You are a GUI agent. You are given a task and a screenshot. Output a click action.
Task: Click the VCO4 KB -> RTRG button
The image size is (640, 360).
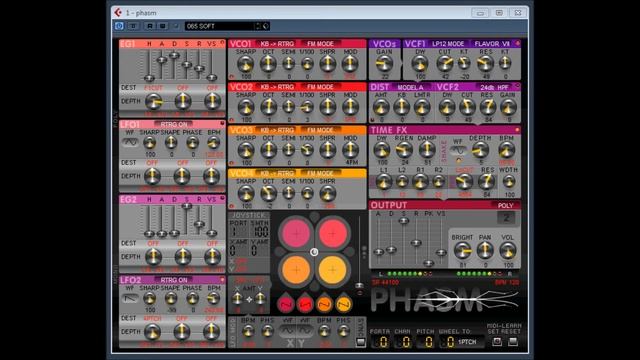[277, 173]
